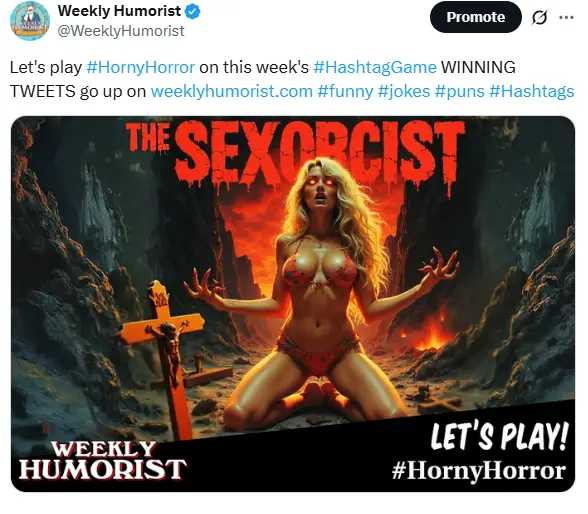Open the three-dot more options menu

[566, 17]
